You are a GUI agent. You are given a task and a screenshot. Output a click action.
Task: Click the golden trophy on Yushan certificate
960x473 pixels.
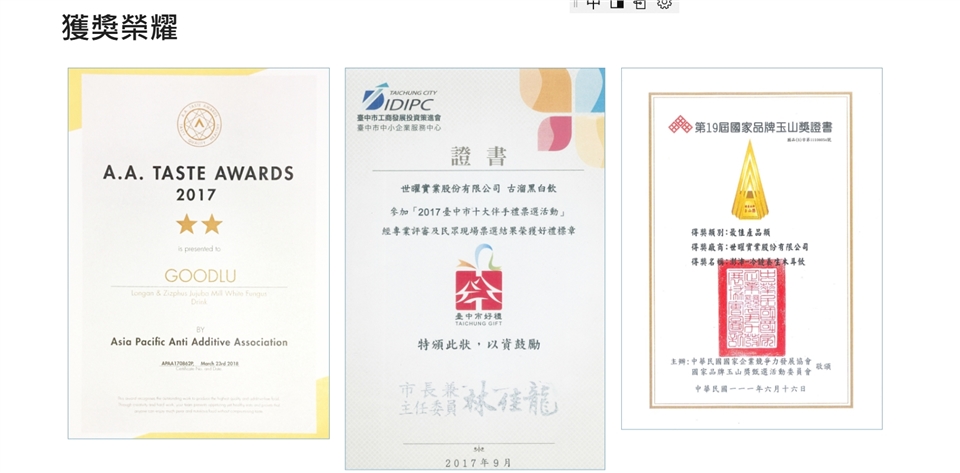coord(749,180)
